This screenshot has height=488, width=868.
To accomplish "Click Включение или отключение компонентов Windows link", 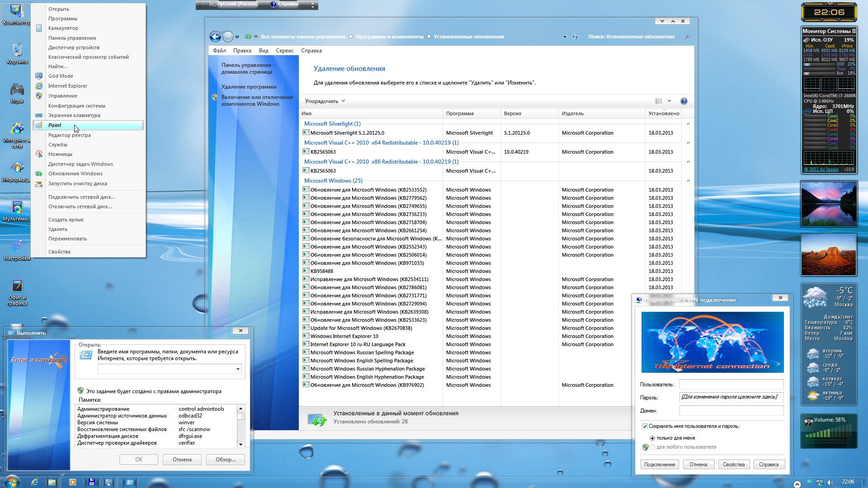I will (x=257, y=100).
